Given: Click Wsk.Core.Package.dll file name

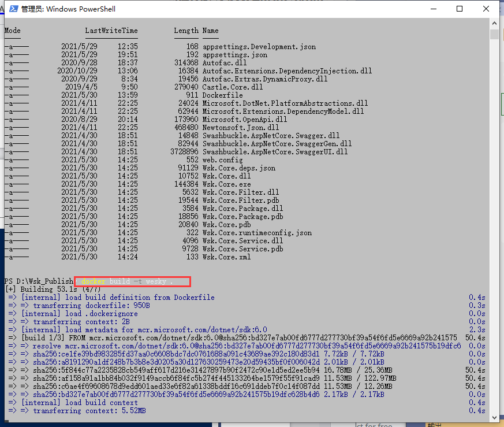Looking at the screenshot, I should pos(242,208).
